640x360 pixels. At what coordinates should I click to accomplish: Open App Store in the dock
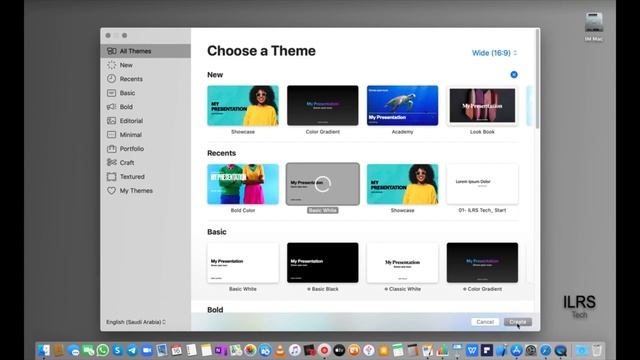click(x=516, y=350)
